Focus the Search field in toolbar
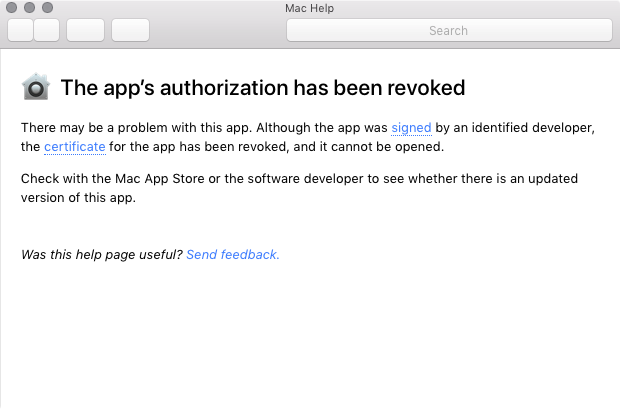The height and width of the screenshot is (409, 620). 448,30
